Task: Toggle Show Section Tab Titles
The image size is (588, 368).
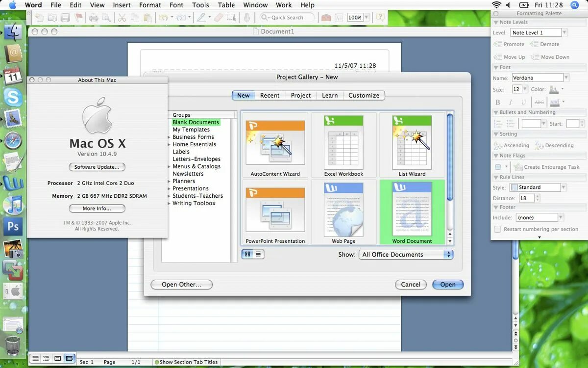Action: pos(186,362)
